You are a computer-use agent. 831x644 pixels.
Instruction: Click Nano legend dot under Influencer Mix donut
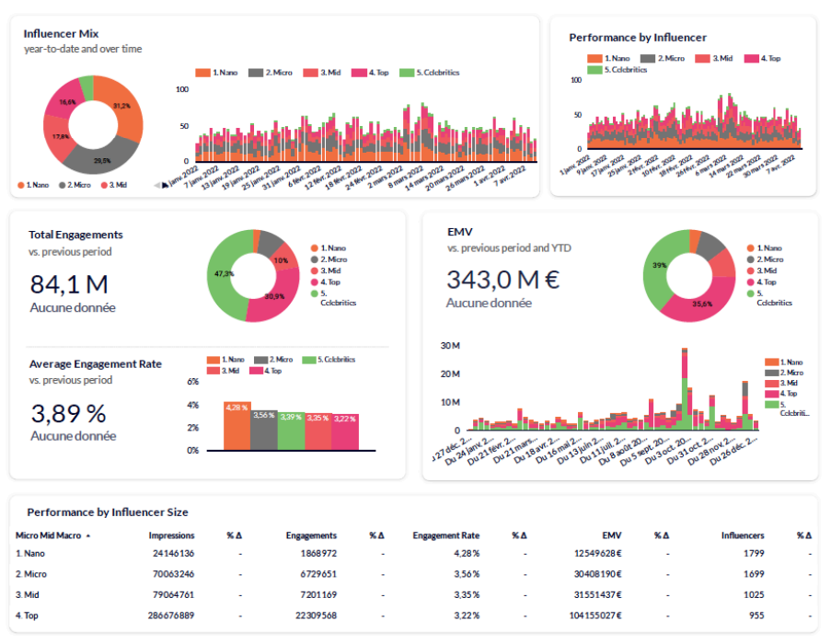click(x=20, y=185)
